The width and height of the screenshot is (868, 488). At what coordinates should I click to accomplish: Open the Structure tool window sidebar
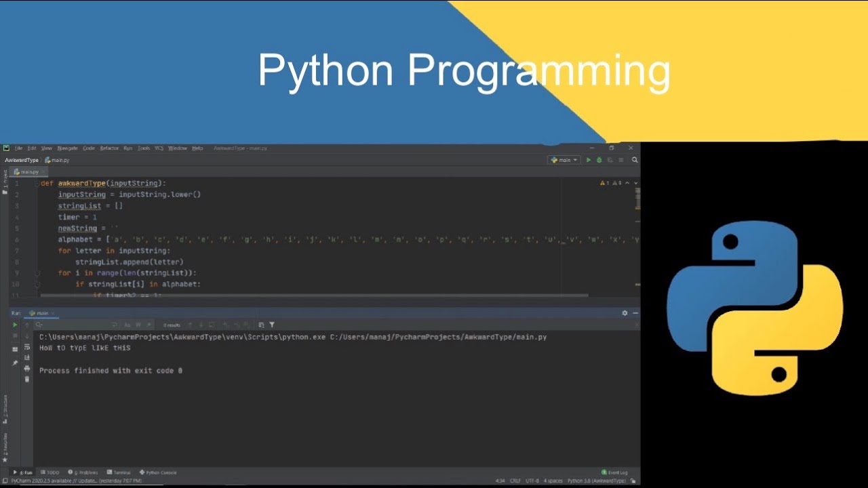click(x=5, y=409)
